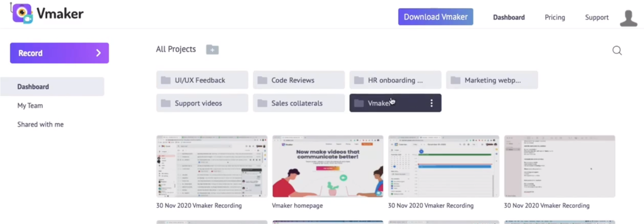This screenshot has height=224, width=644.
Task: Click the folder icon of UI/UX Feedback
Action: point(166,80)
